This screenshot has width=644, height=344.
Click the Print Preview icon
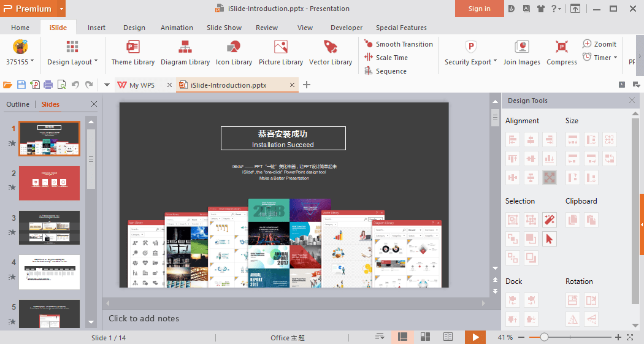click(x=61, y=85)
